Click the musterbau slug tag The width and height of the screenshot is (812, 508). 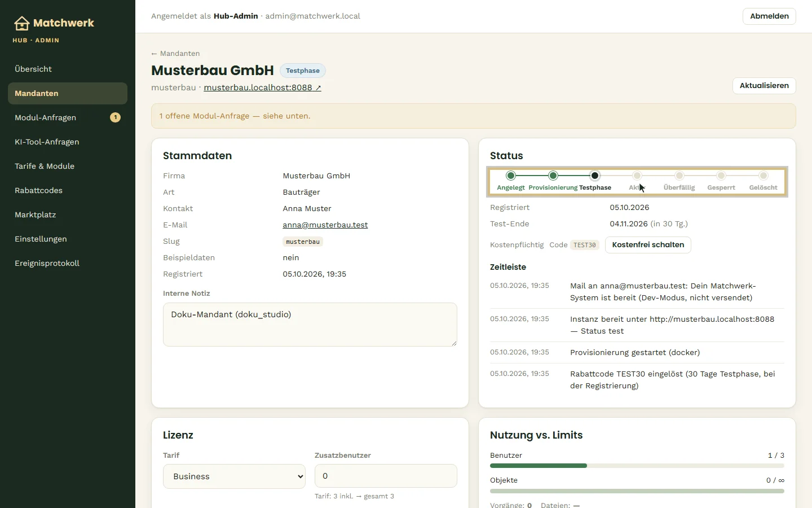click(303, 242)
